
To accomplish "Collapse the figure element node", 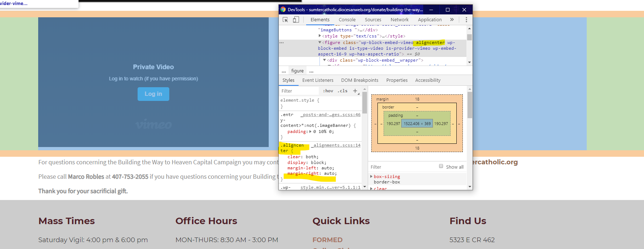I will point(319,43).
